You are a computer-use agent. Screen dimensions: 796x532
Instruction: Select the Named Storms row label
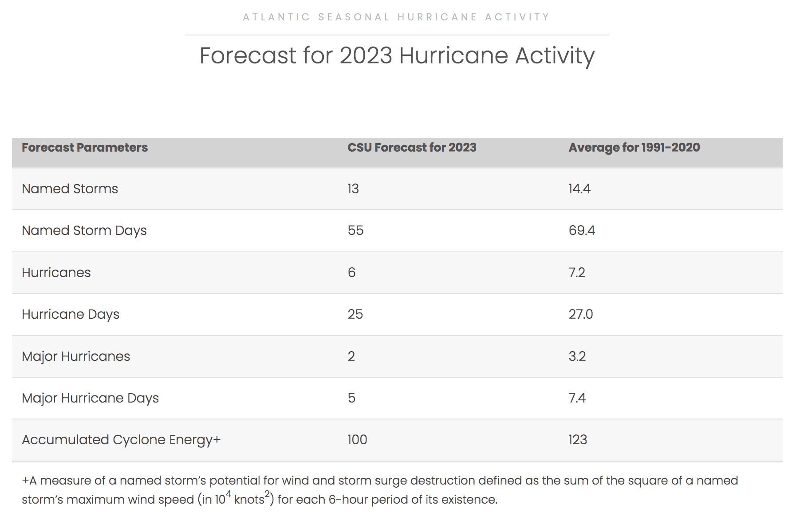[70, 189]
